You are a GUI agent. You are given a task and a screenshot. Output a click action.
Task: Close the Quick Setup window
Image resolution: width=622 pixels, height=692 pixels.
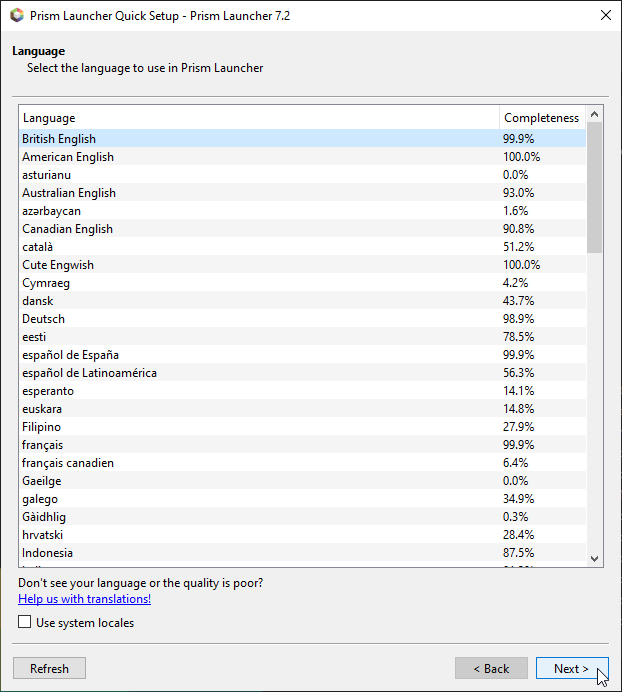coord(605,16)
